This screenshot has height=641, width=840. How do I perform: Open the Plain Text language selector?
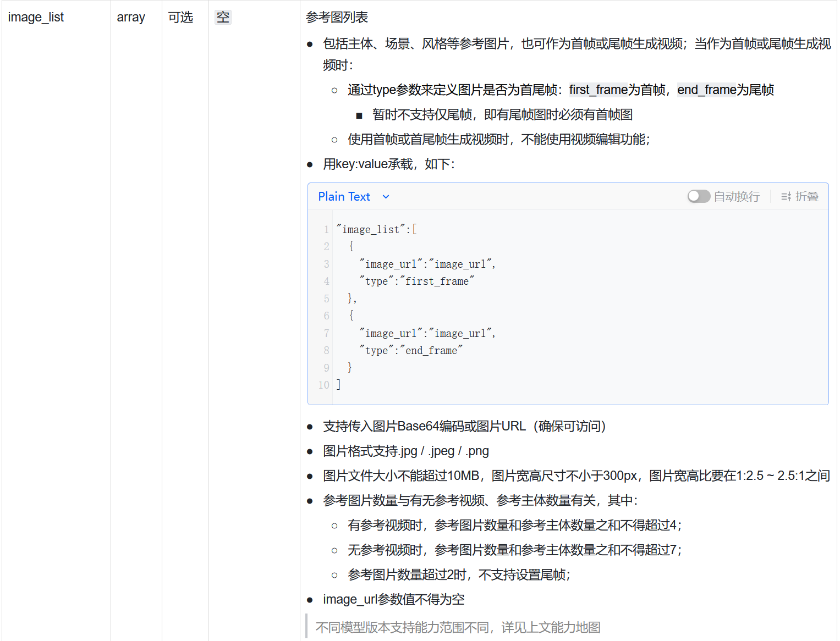coord(344,197)
